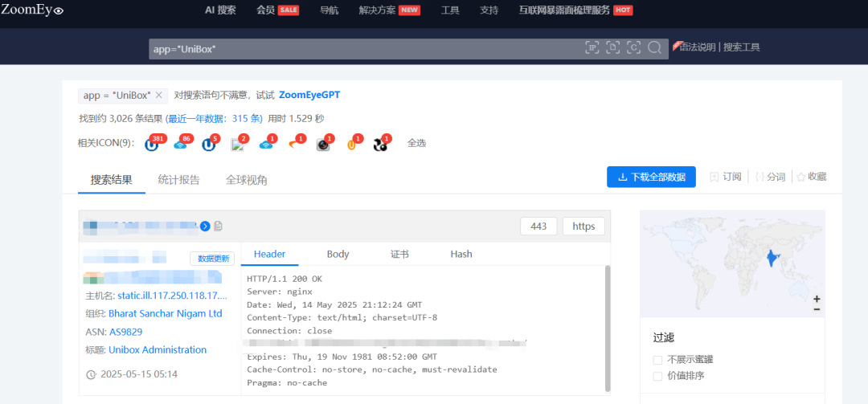Click 下载全部数据 button
Viewport: 868px width, 404px height.
(x=651, y=177)
